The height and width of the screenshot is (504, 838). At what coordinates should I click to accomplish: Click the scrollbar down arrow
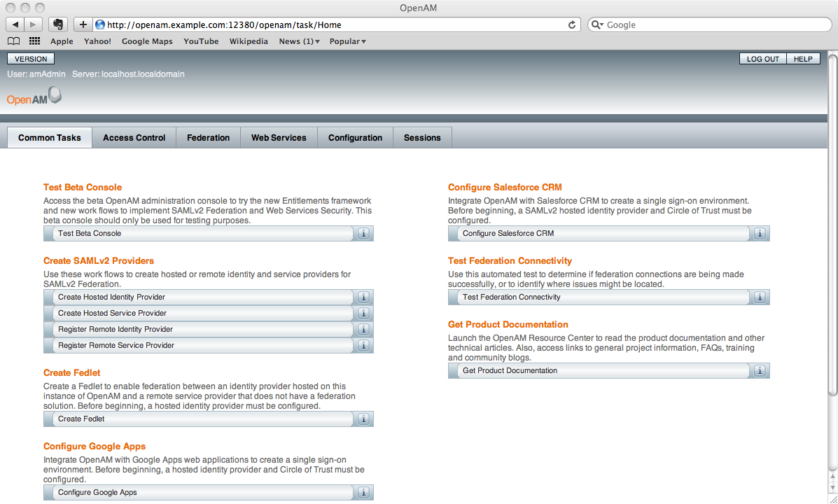pyautogui.click(x=832, y=488)
